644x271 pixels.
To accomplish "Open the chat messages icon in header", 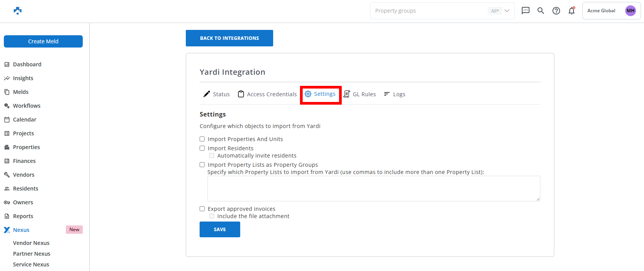I will coord(525,11).
